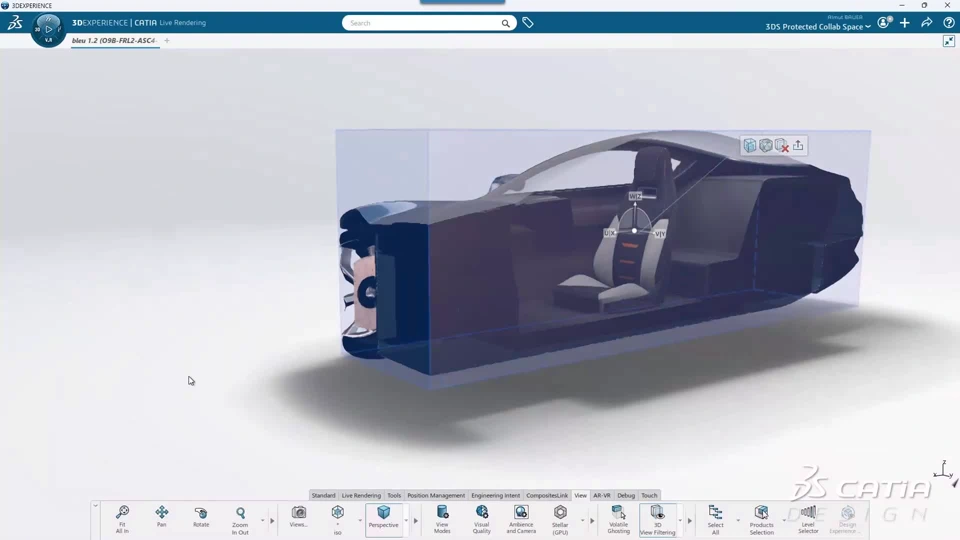
Task: Click in the Search field
Action: point(422,23)
